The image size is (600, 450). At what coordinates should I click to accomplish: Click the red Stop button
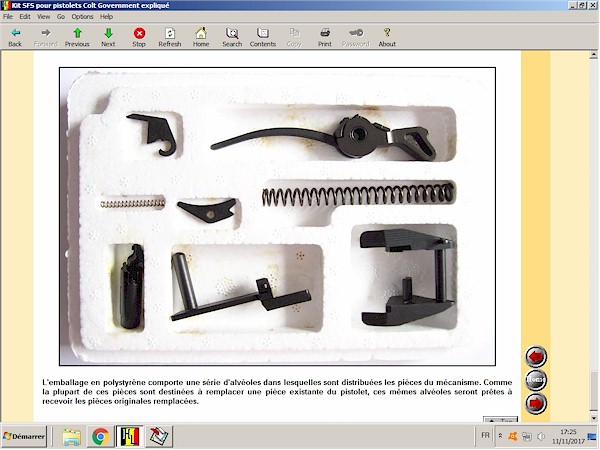coord(139,37)
